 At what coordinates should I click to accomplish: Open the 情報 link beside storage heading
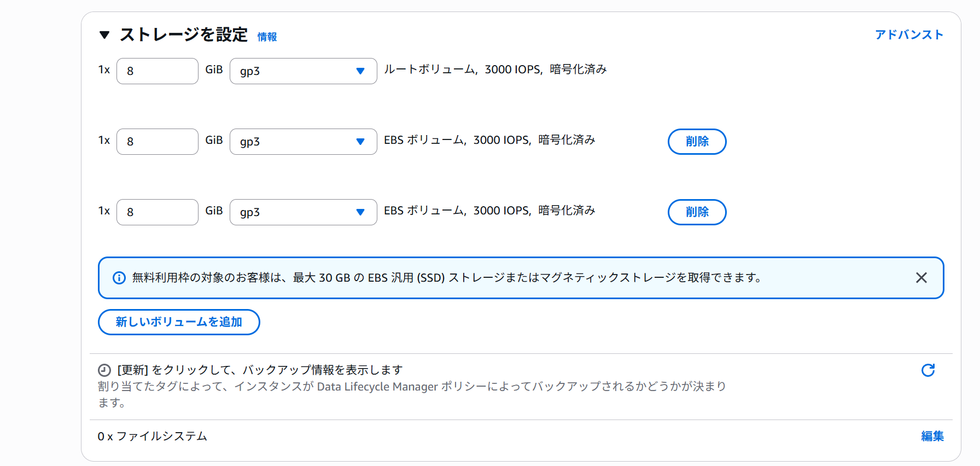coord(267,37)
